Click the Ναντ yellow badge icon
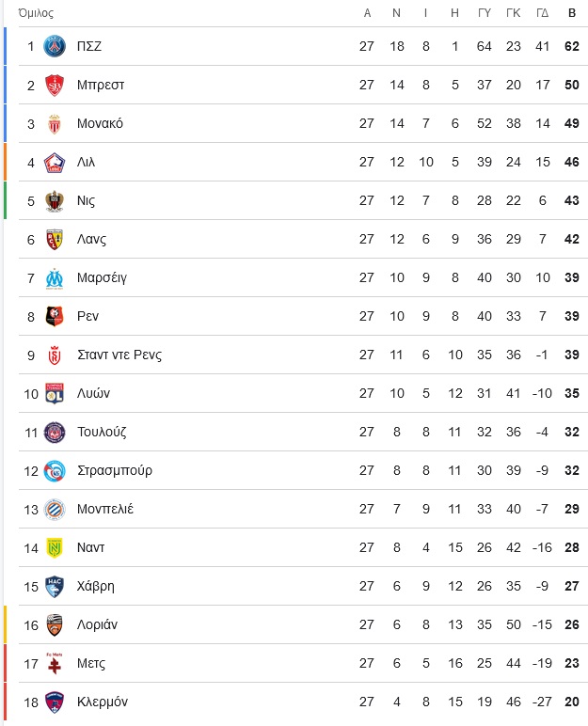Image resolution: width=588 pixels, height=726 pixels. 55,547
